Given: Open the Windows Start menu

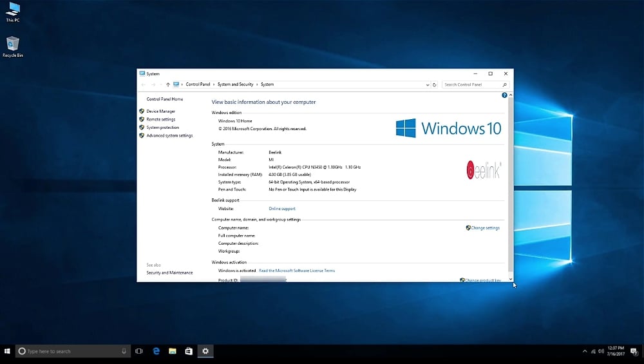Looking at the screenshot, I should (x=7, y=351).
